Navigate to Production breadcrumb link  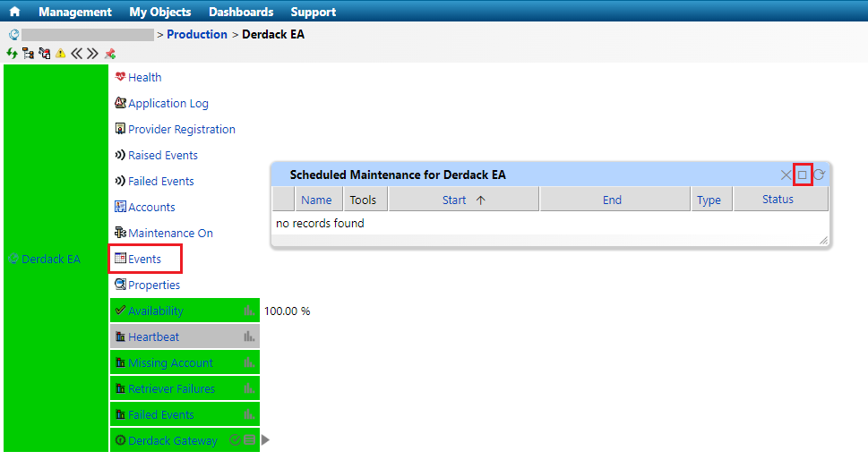point(197,34)
